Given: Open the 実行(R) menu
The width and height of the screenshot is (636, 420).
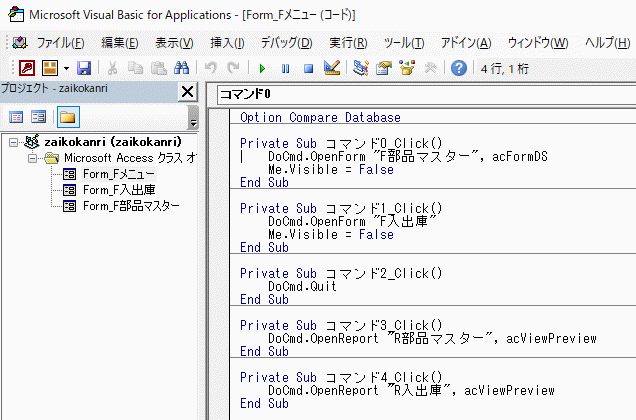Looking at the screenshot, I should pos(348,43).
